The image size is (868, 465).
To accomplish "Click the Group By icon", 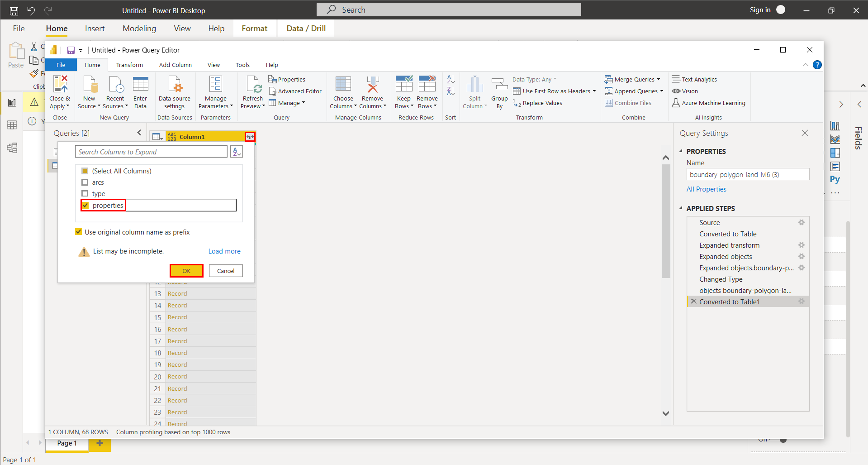I will pyautogui.click(x=499, y=84).
